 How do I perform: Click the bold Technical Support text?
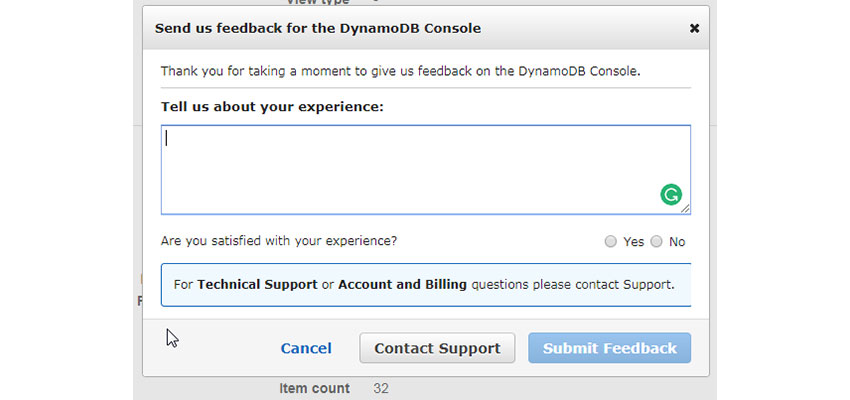pos(257,284)
